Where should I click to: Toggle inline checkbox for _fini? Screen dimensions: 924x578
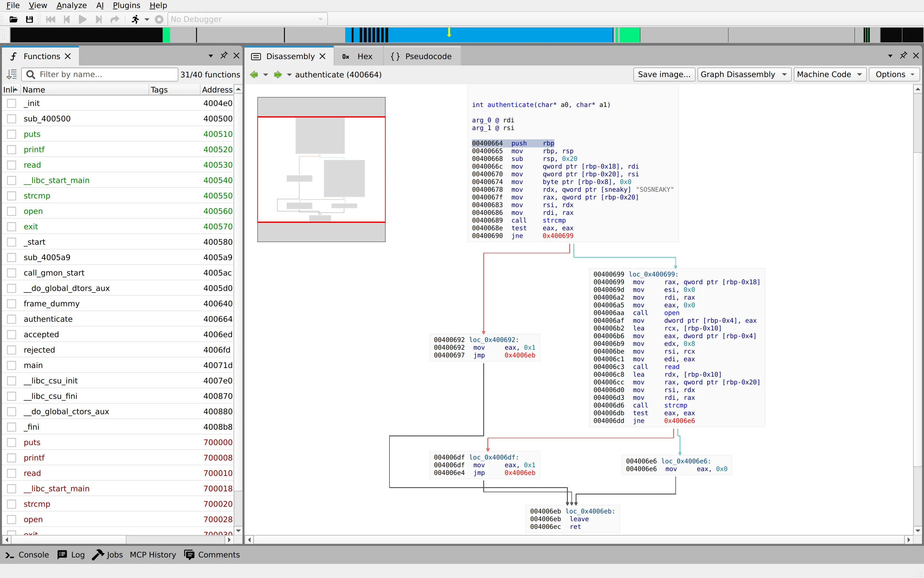pos(12,427)
